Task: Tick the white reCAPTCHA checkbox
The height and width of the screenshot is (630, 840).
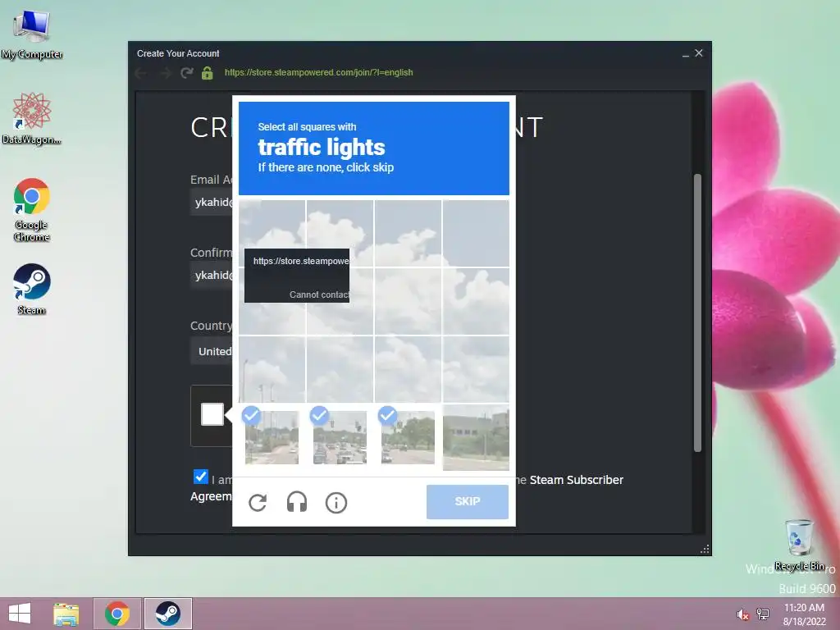Action: tap(212, 414)
